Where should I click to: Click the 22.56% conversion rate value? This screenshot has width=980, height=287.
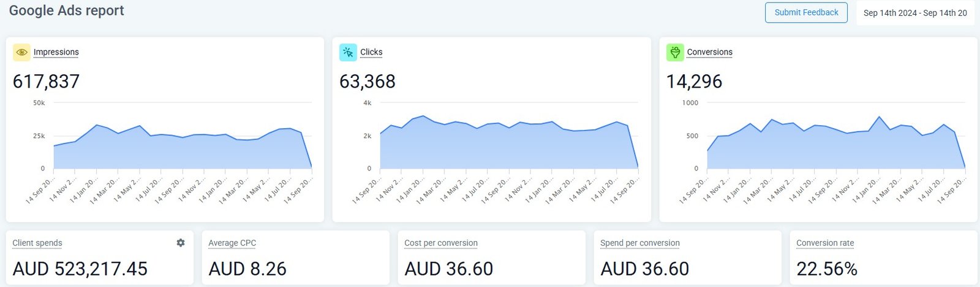(x=827, y=269)
